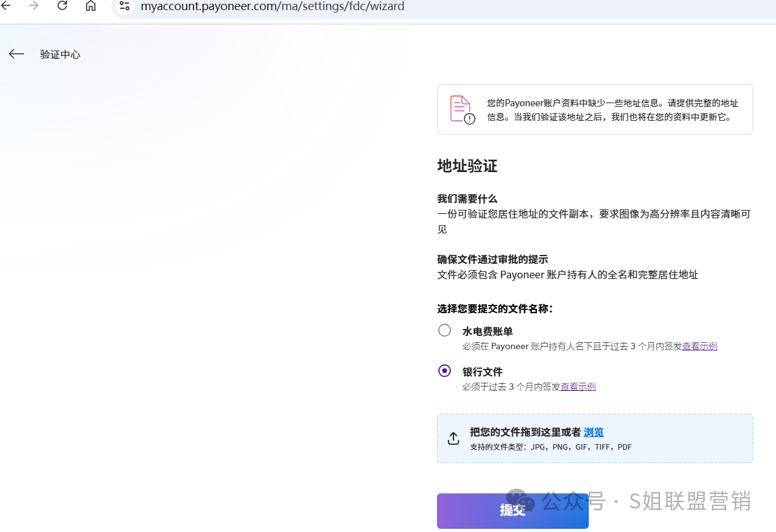
Task: Click 确保文件通过审批的提示 heading
Action: [x=493, y=259]
